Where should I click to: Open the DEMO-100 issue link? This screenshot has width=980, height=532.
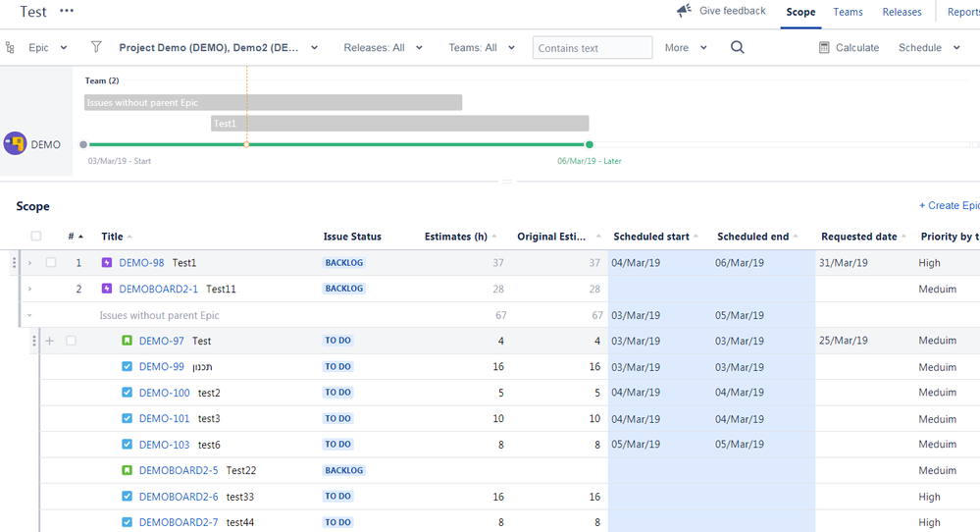point(165,393)
